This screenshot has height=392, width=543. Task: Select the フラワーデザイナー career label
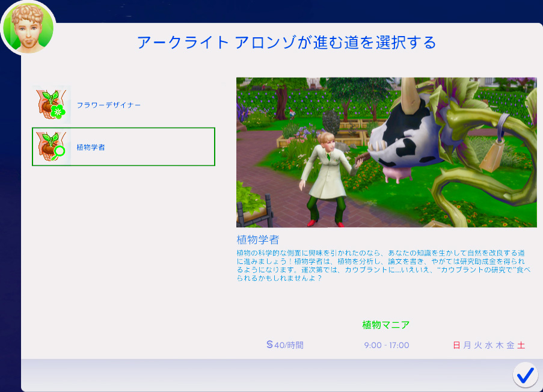click(109, 105)
